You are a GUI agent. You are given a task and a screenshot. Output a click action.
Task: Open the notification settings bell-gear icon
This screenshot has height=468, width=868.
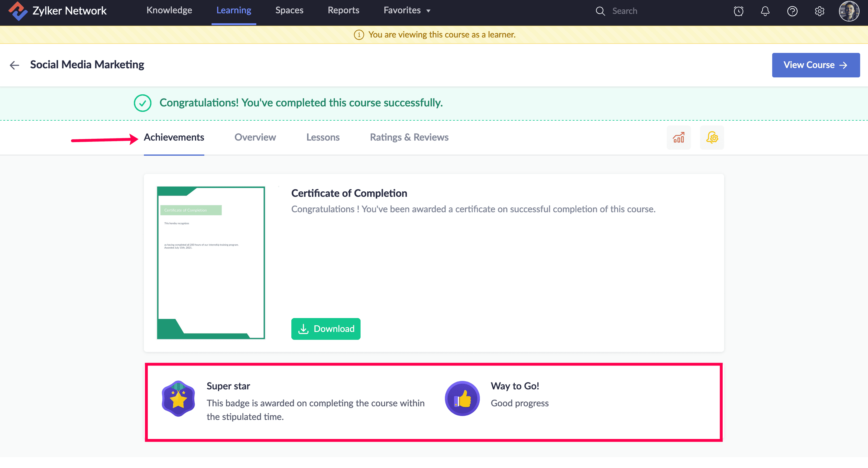(x=712, y=138)
